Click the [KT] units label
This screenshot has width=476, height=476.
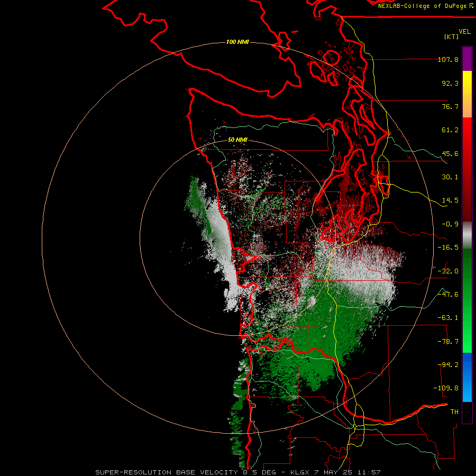pos(452,36)
